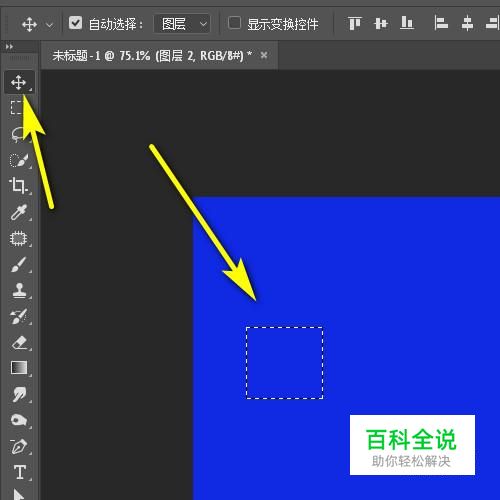Select the Rectangular Marquee tool
The width and height of the screenshot is (500, 500).
(16, 108)
